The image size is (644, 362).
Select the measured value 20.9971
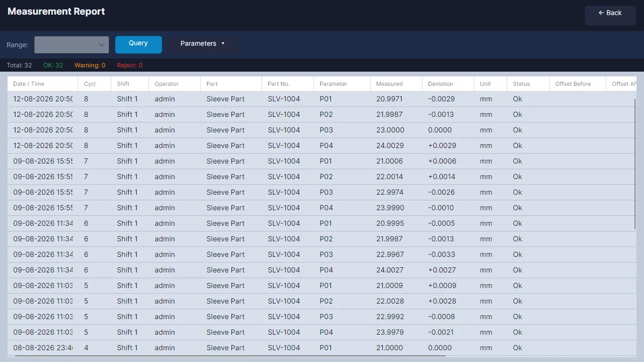[x=389, y=99]
